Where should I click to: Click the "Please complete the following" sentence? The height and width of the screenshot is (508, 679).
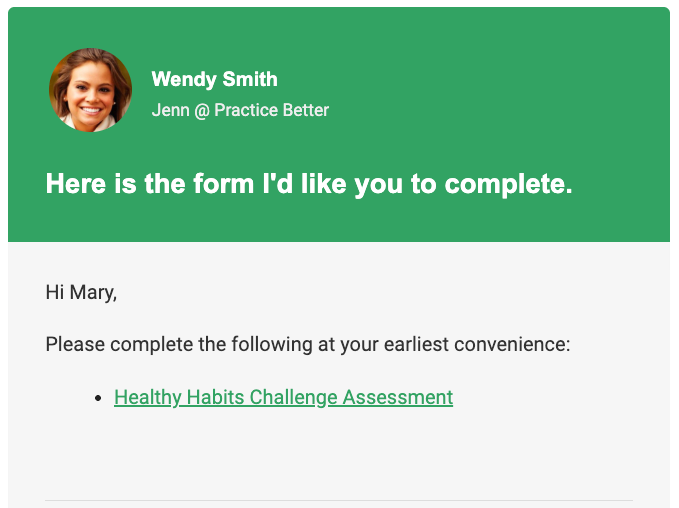point(307,345)
